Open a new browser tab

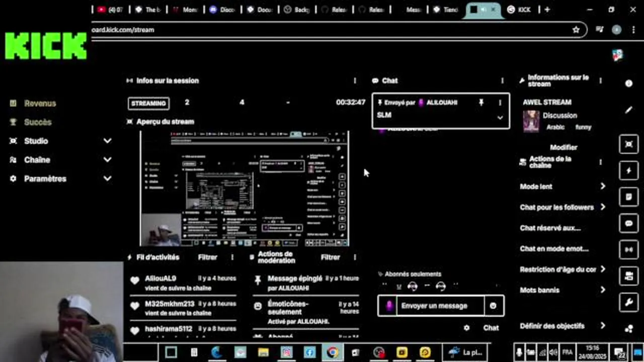tap(547, 10)
